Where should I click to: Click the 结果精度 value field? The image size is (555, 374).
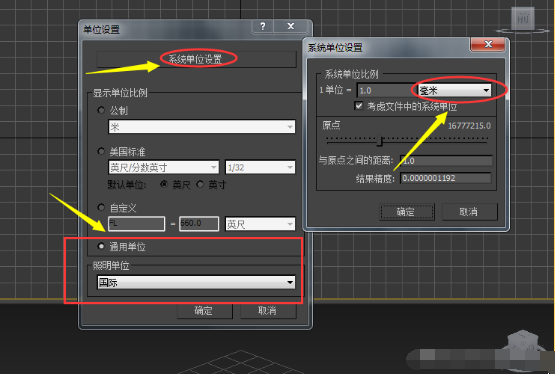(x=446, y=178)
